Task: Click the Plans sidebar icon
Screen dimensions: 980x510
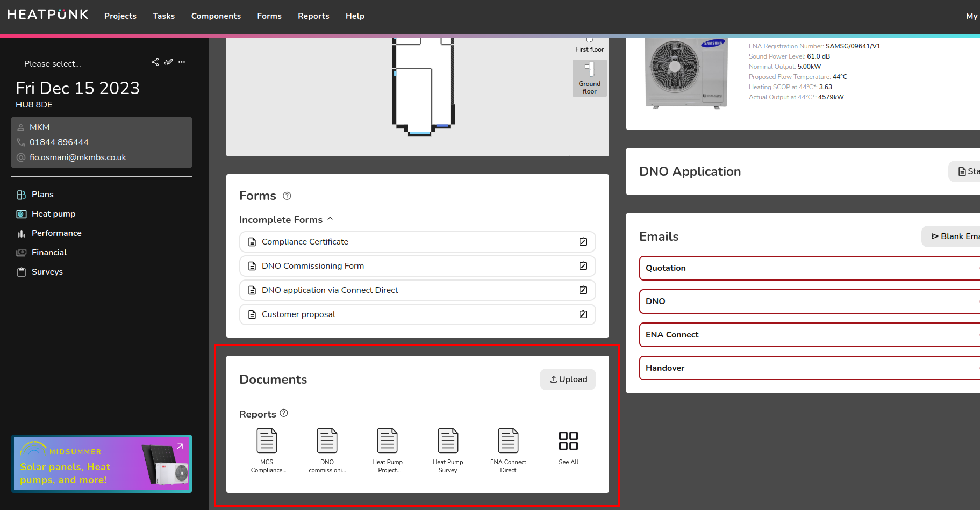Action: click(x=22, y=195)
